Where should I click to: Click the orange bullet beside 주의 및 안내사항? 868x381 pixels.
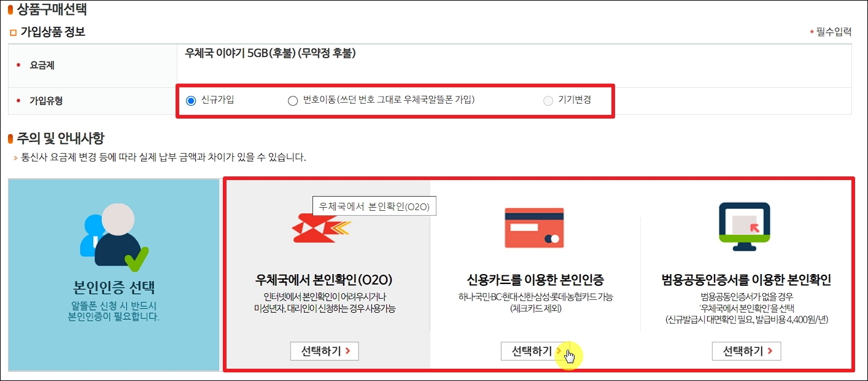[10, 138]
